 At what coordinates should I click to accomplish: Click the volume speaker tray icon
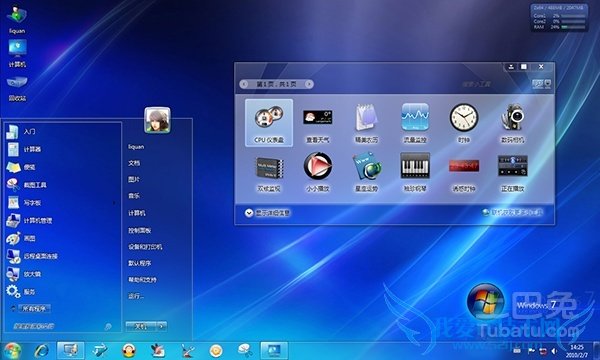[554, 351]
